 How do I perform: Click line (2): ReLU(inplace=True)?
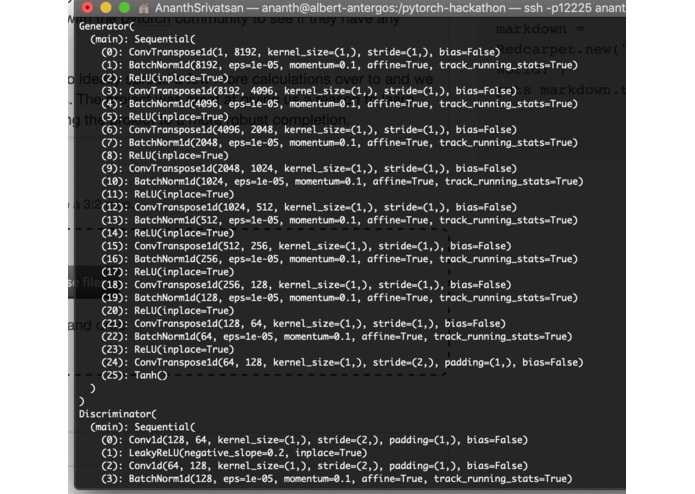pyautogui.click(x=165, y=78)
